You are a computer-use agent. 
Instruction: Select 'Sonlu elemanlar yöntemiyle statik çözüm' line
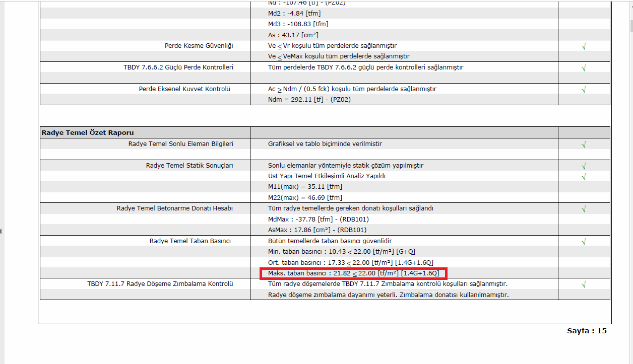pos(346,165)
